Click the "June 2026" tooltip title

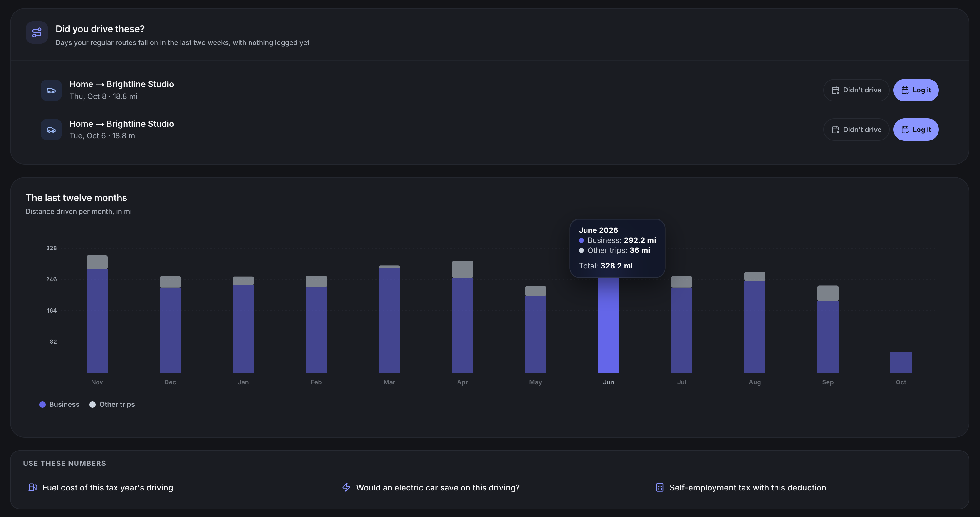point(598,230)
